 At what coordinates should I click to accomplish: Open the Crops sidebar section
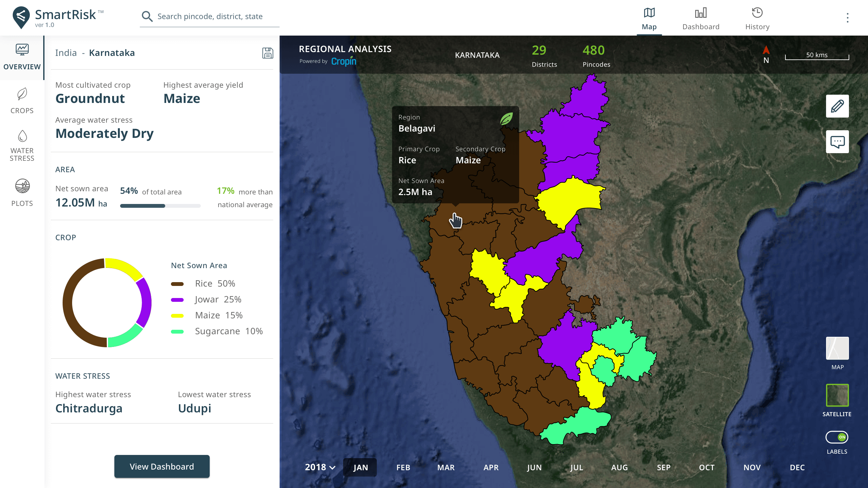pyautogui.click(x=22, y=101)
